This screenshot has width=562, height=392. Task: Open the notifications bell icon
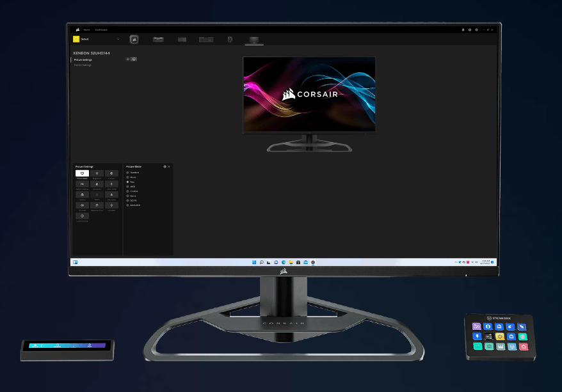[x=463, y=29]
